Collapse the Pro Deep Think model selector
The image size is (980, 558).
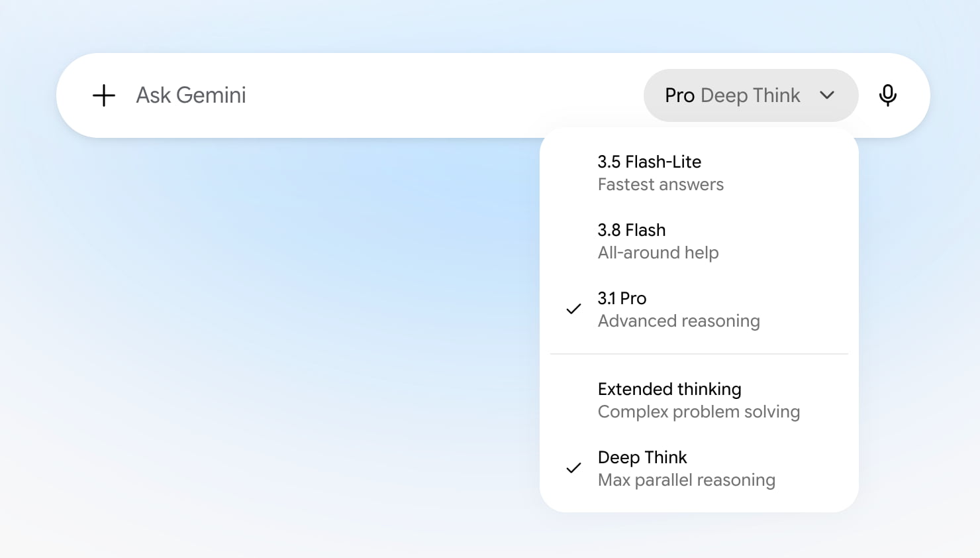(x=751, y=95)
